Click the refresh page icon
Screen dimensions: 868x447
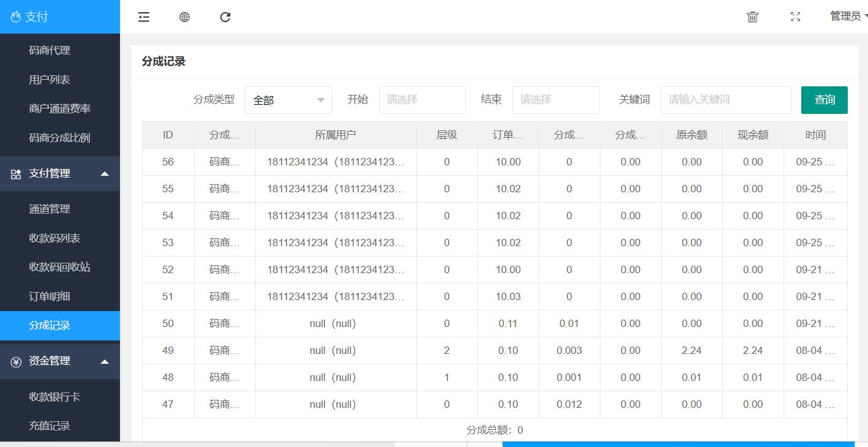pos(225,17)
